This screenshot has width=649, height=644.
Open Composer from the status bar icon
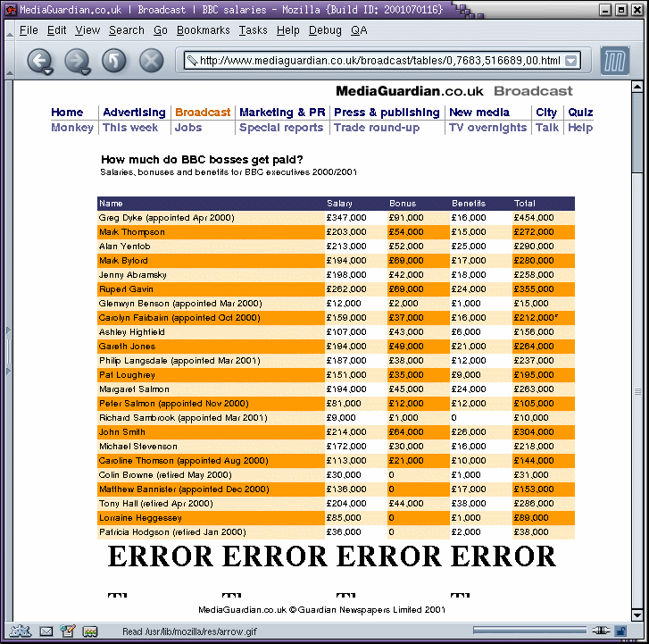[68, 631]
